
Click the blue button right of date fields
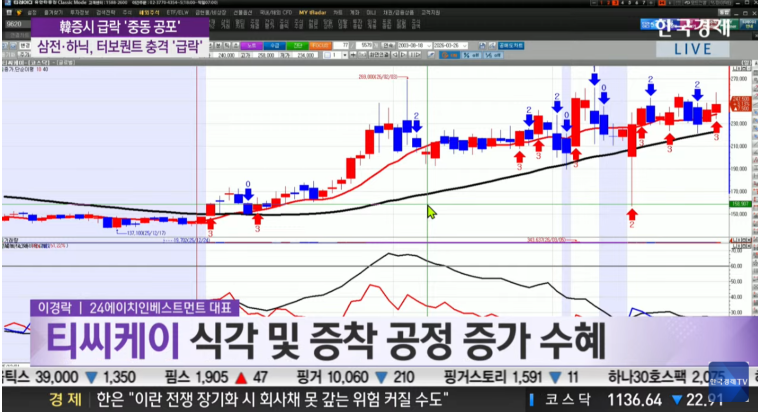point(509,45)
